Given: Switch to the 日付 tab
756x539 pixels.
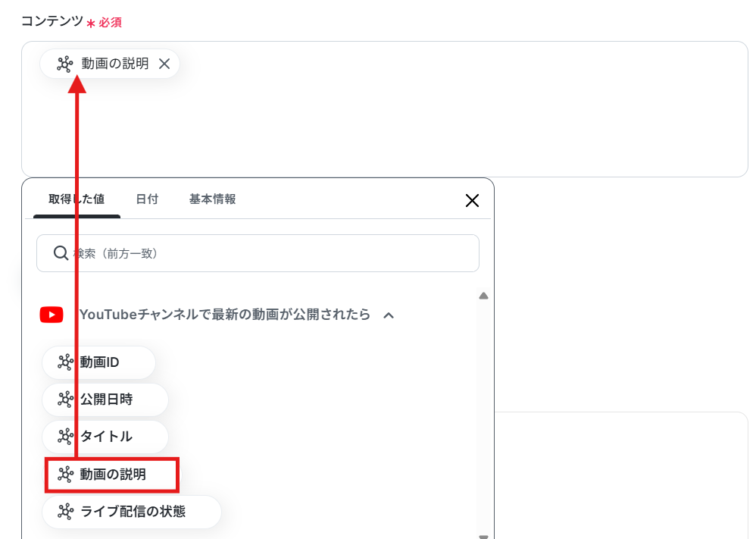Looking at the screenshot, I should click(x=147, y=199).
